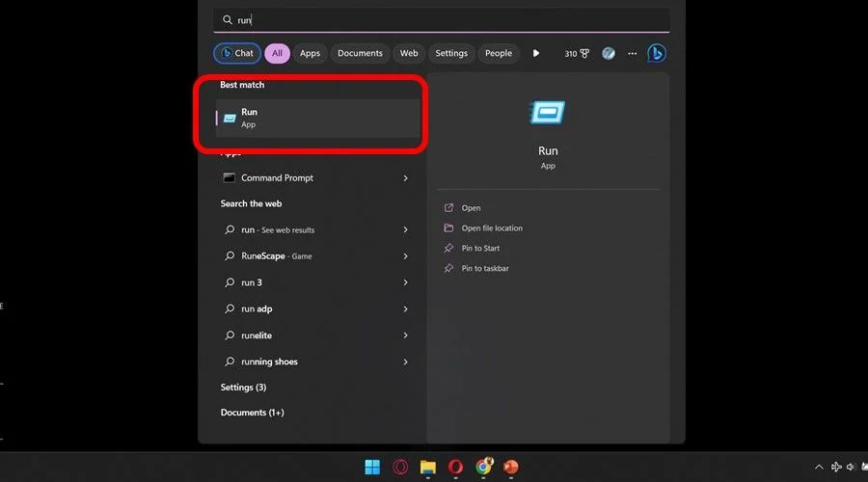Image resolution: width=868 pixels, height=482 pixels.
Task: Open the Settings (3) results group
Action: [243, 388]
